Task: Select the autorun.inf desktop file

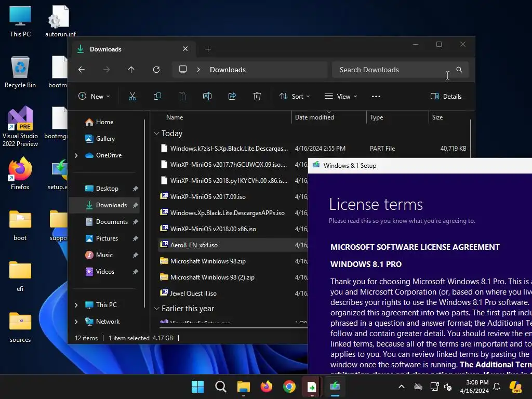Action: click(x=60, y=21)
